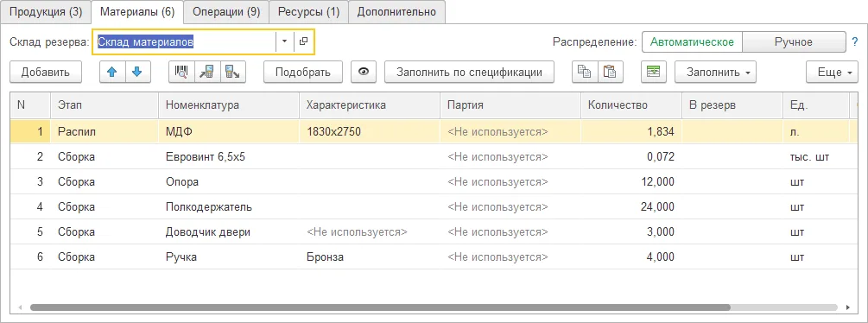The image size is (868, 323).
Task: Open the Еще menu
Action: click(x=832, y=72)
